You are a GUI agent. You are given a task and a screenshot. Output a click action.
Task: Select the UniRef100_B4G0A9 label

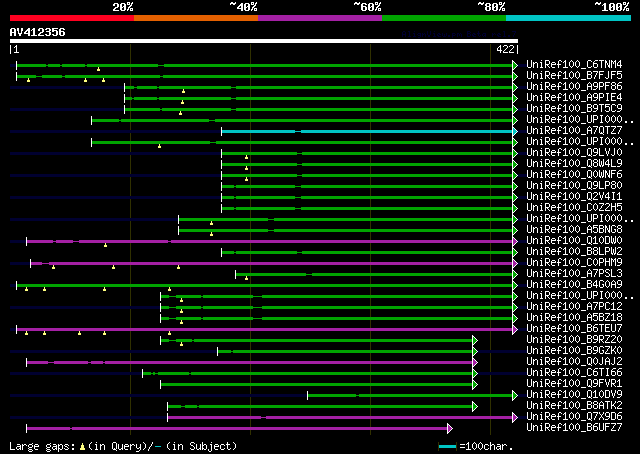(x=574, y=285)
